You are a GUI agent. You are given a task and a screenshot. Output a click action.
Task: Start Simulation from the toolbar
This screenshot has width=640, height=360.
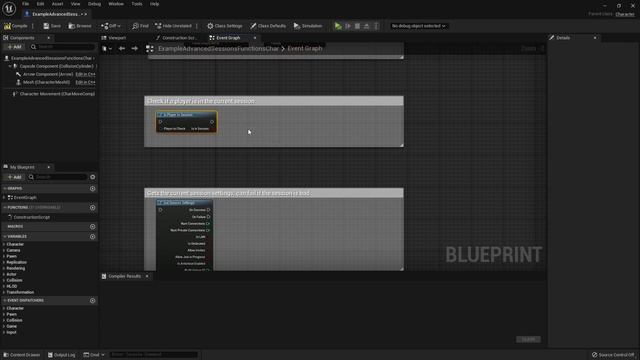pyautogui.click(x=308, y=26)
